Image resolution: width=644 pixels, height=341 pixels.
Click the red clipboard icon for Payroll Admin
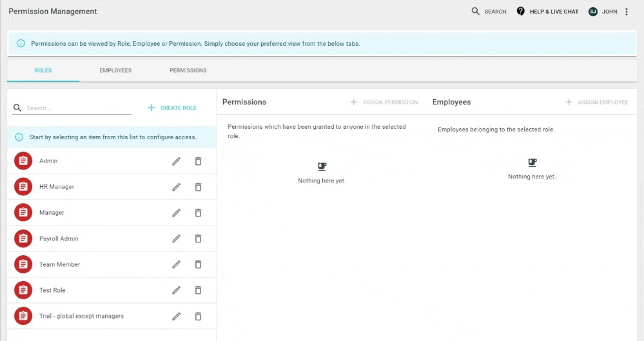tap(23, 239)
